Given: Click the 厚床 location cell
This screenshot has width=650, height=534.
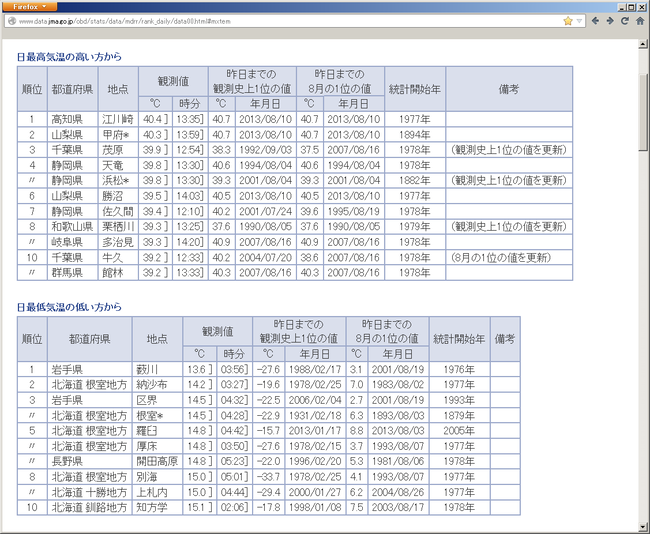Looking at the screenshot, I should pos(158,446).
